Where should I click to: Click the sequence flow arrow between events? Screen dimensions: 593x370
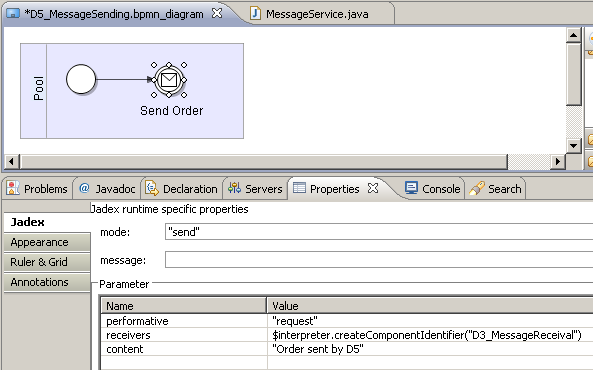(x=124, y=79)
